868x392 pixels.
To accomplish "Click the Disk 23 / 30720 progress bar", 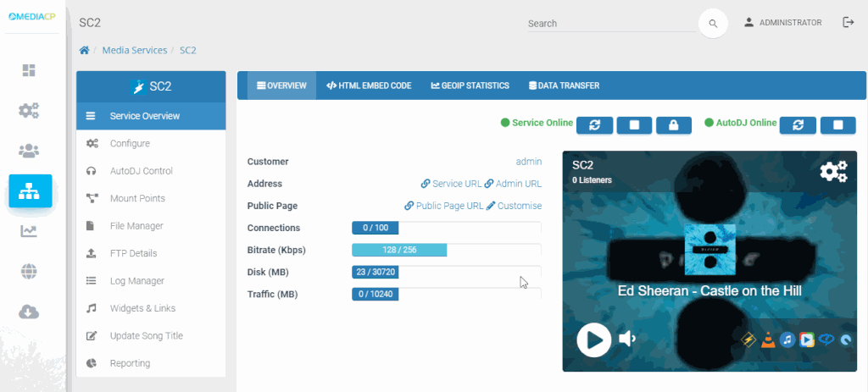I will pos(447,272).
